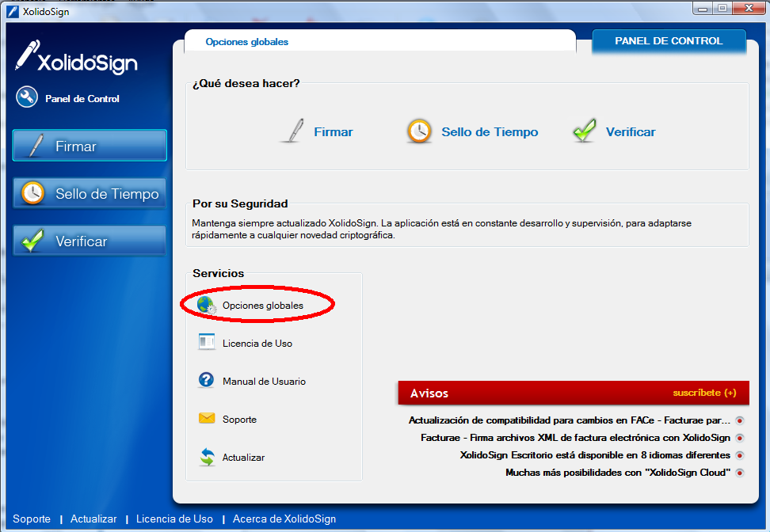The width and height of the screenshot is (770, 532).
Task: Open the 8 idiomas diferentes notice
Action: coord(595,455)
